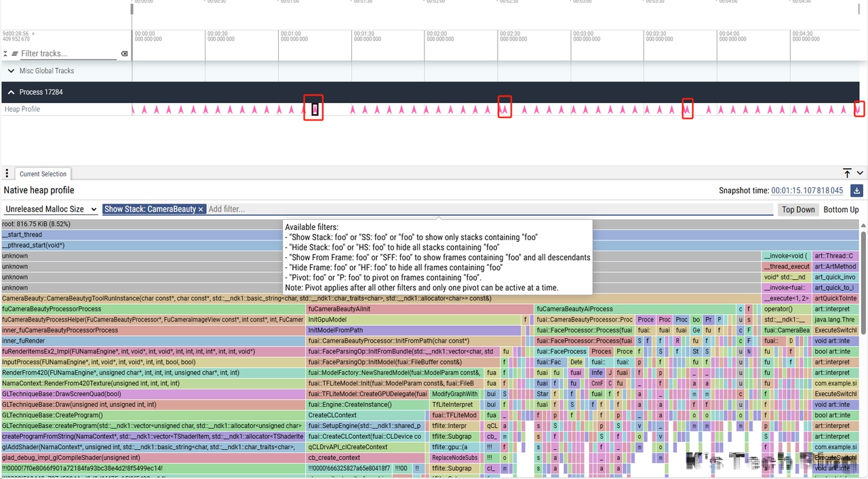Maximize the details panel with the up-arrow icon
868x479 pixels.
pyautogui.click(x=847, y=174)
